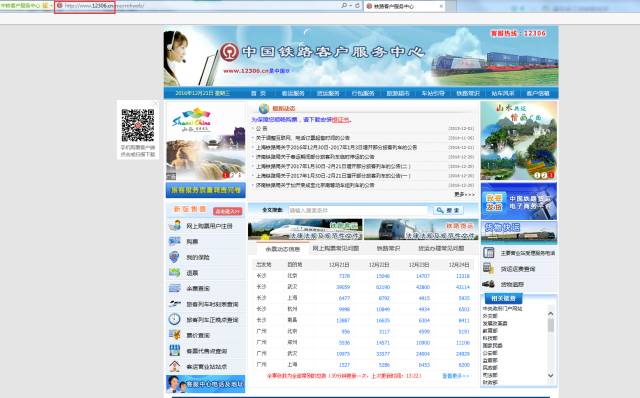Click the Guangxi landscape image on the right
Screen dimensions: 640x398
(x=518, y=141)
